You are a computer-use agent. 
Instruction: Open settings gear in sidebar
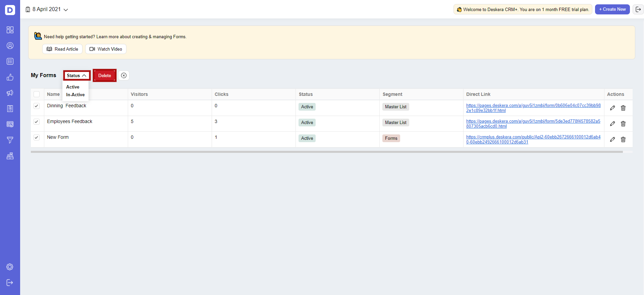click(x=10, y=267)
